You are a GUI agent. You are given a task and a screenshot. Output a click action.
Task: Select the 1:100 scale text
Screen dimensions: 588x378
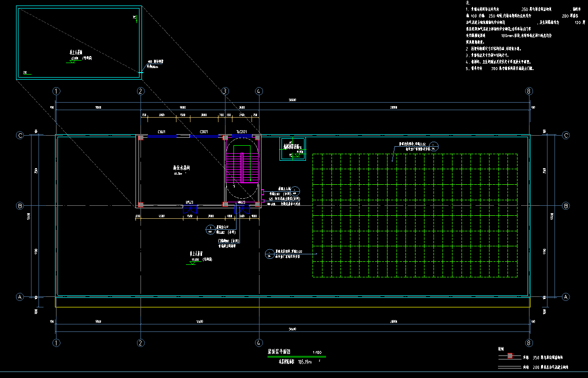point(317,352)
